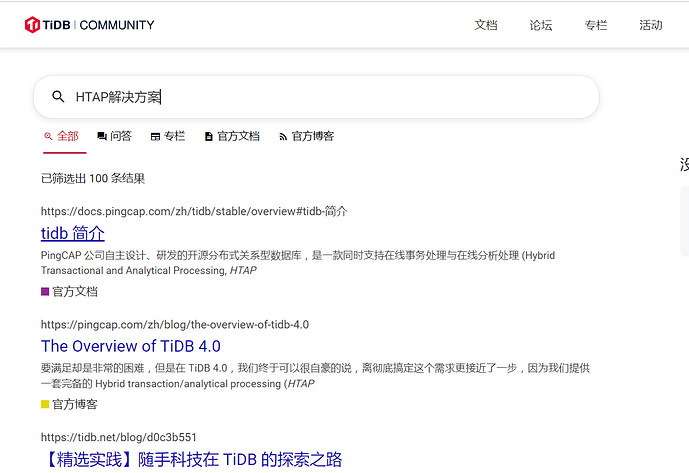Click the docs.pingcap.com overview URL text
This screenshot has width=689, height=473.
click(x=194, y=211)
